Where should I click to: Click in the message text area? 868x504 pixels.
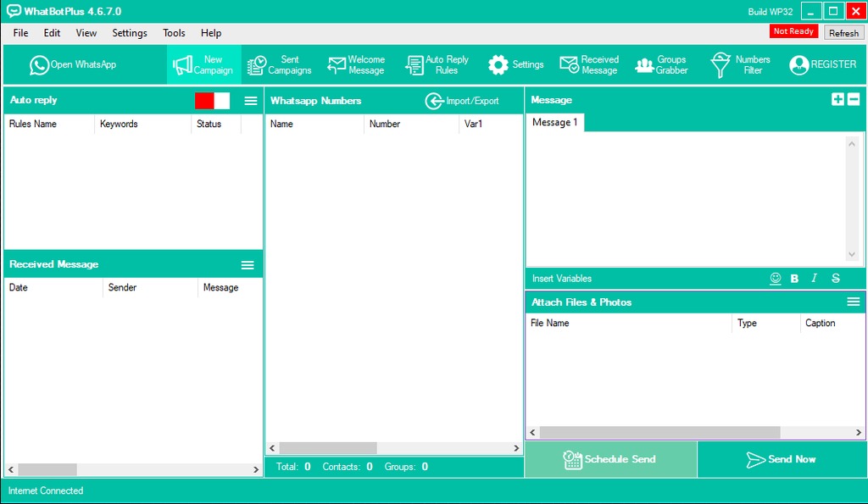(x=687, y=200)
